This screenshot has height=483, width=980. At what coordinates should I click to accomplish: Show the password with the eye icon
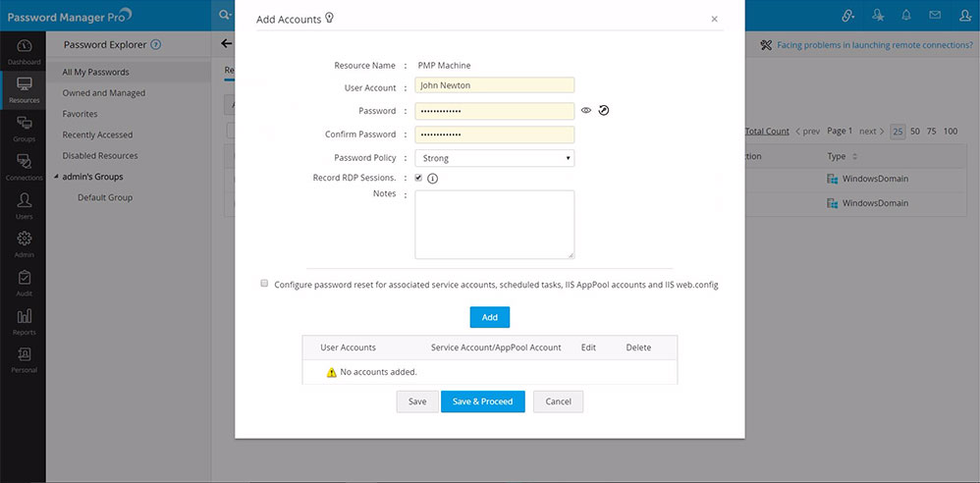(x=586, y=111)
